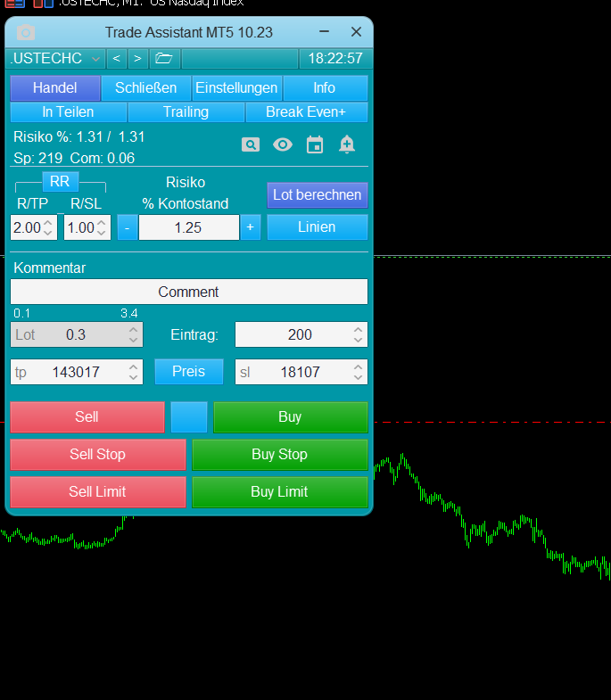Switch to the Einstellungen tab
611x700 pixels.
coord(236,88)
